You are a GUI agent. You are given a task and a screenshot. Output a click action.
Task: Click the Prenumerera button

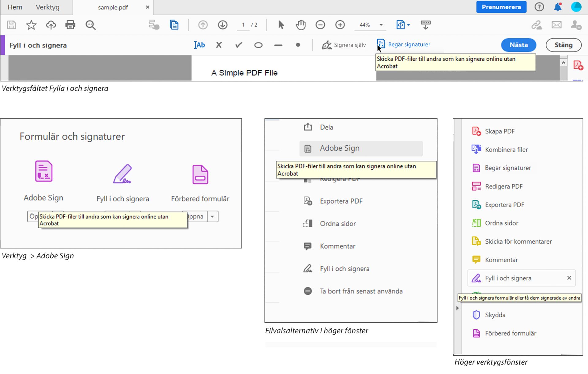click(x=501, y=7)
